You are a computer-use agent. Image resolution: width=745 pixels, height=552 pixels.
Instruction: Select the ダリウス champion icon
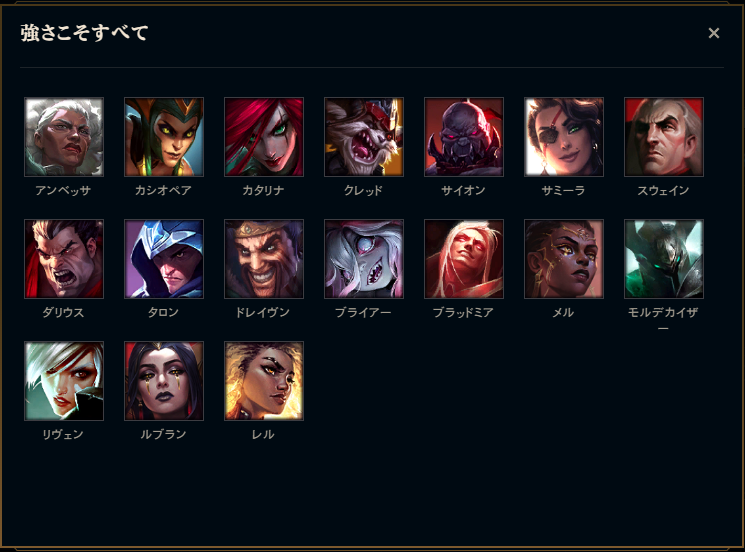pyautogui.click(x=64, y=259)
